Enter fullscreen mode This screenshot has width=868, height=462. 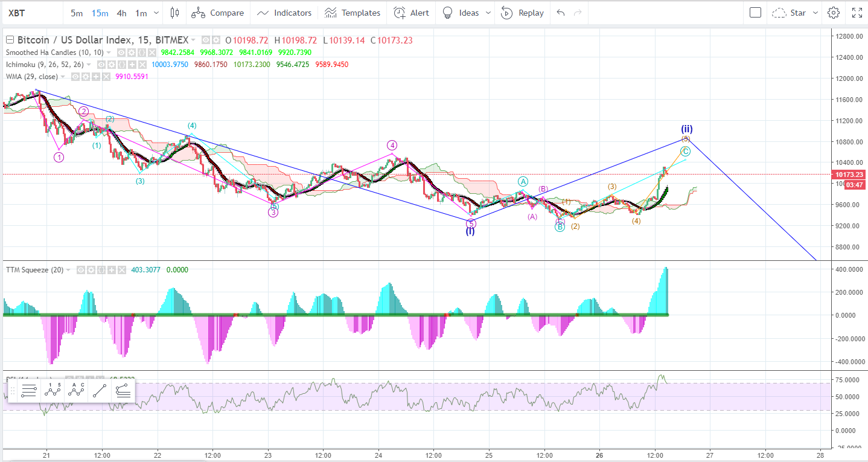[x=857, y=13]
